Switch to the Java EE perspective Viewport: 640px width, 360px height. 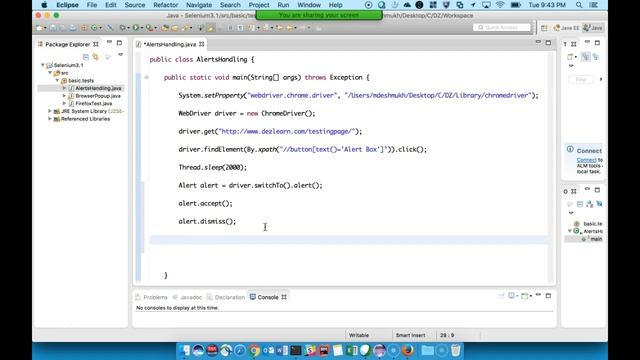pos(566,28)
